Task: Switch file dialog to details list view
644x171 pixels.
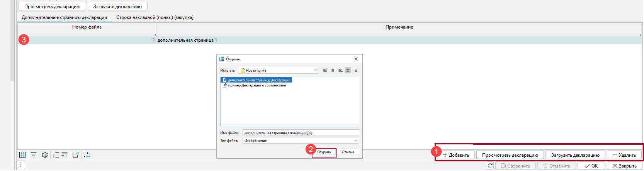Action: [355, 70]
